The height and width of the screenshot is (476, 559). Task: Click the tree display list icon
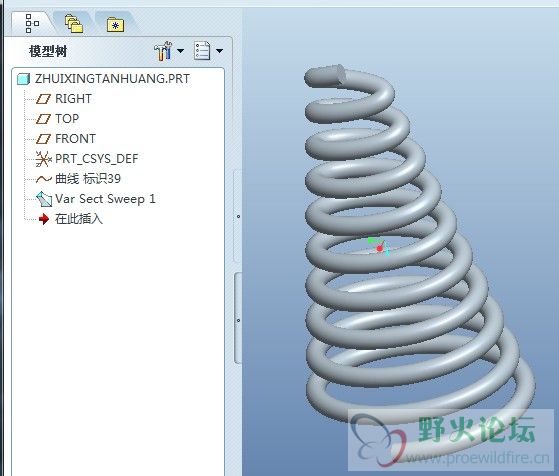coord(202,51)
